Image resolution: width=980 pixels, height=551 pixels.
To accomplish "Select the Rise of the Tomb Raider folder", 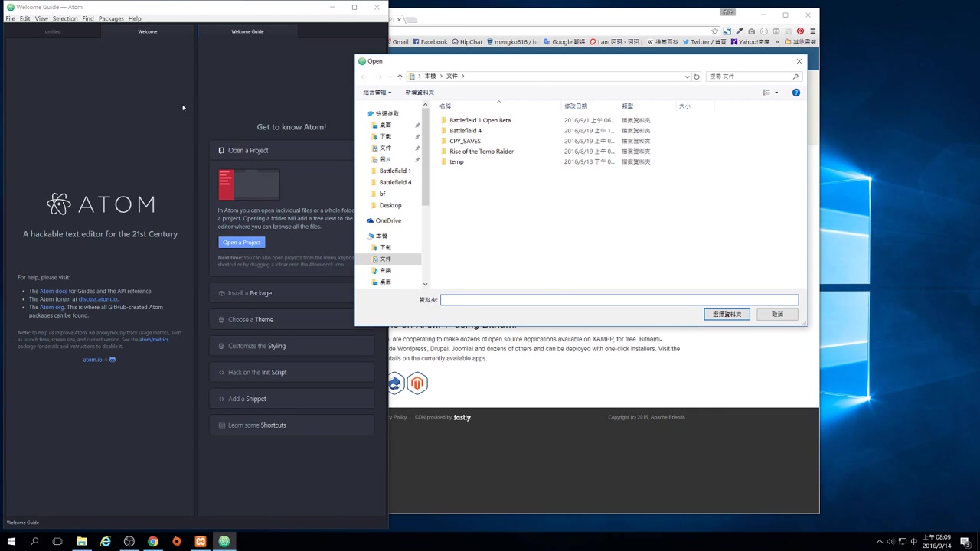I will [x=482, y=152].
